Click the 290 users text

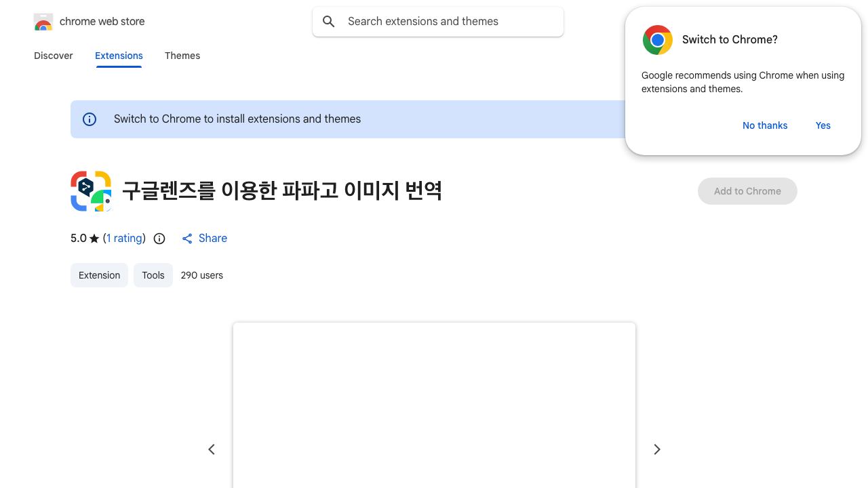point(202,275)
